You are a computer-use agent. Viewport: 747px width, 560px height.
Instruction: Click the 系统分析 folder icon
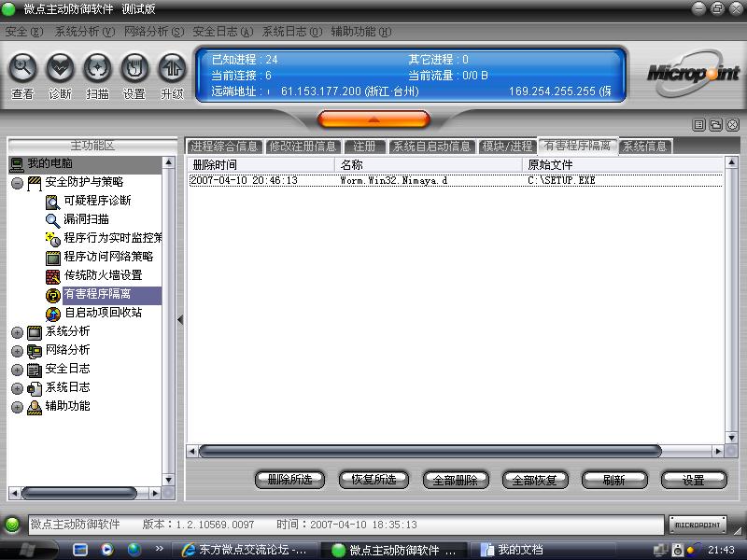pos(35,332)
